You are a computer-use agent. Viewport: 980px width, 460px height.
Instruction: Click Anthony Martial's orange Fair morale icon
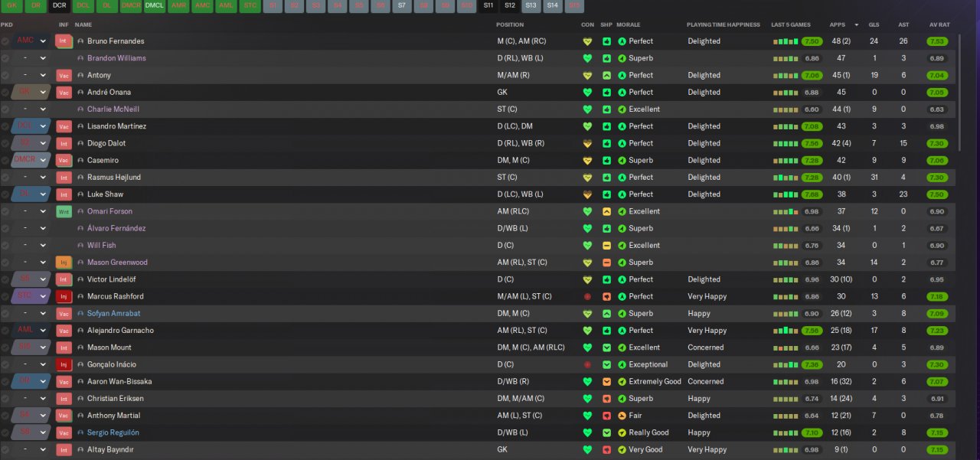pyautogui.click(x=622, y=416)
